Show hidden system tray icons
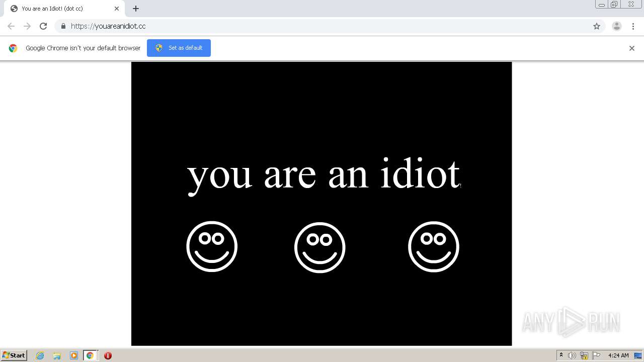 point(561,355)
